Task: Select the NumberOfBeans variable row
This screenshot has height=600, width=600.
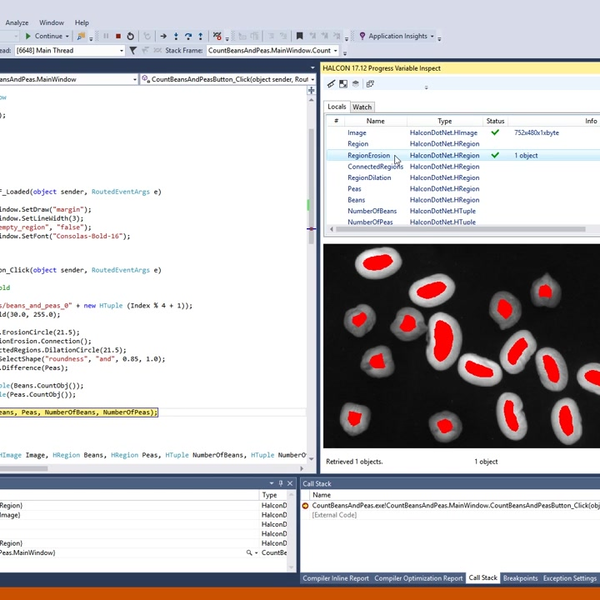Action: click(x=371, y=211)
